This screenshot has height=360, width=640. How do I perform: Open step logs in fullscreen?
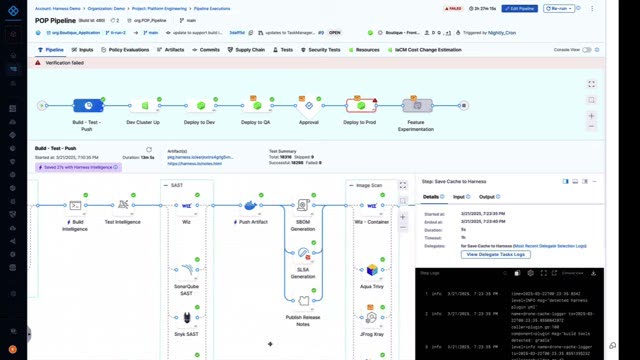pos(544,273)
